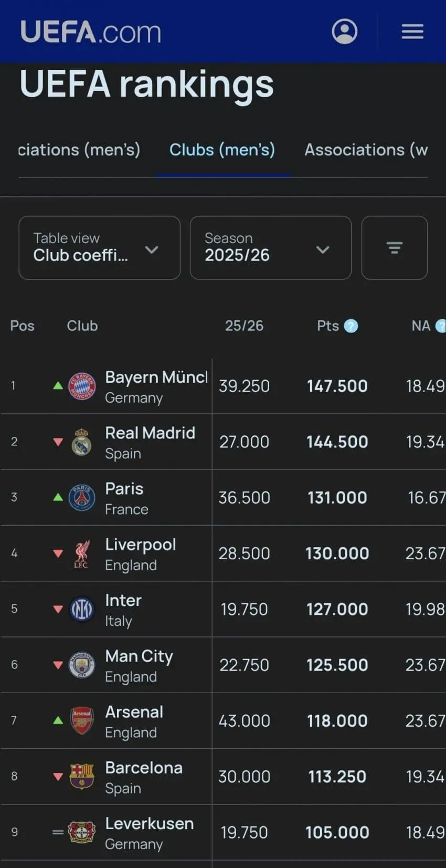Click the NA column help icon
The image size is (446, 868).
click(441, 326)
